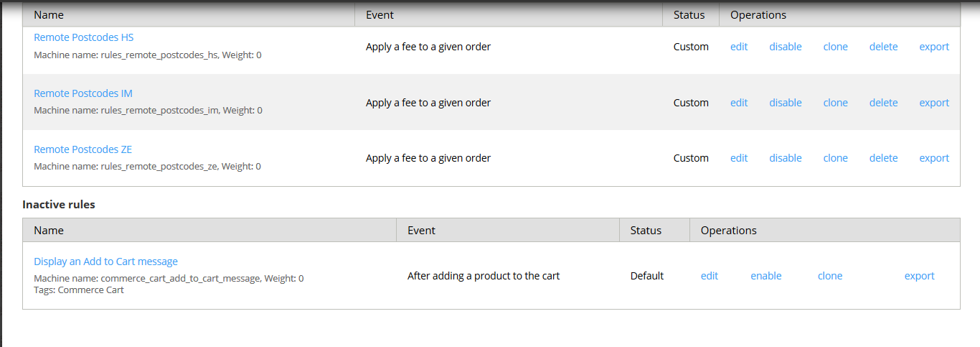
Task: Open the Remote Postcodes ZE rule
Action: (x=83, y=149)
